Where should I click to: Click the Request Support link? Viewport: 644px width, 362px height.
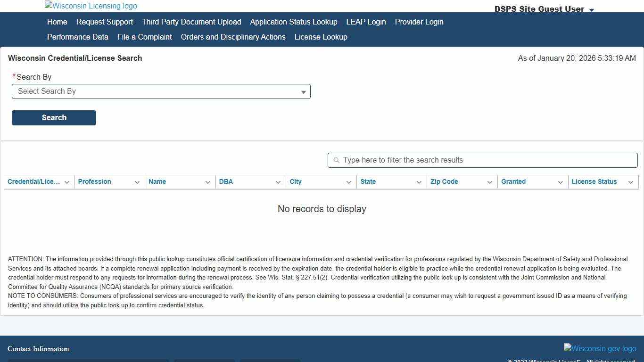[x=104, y=22]
